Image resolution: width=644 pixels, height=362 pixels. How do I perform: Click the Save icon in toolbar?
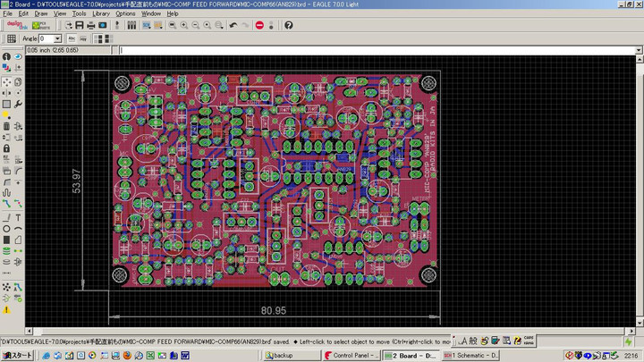click(80, 25)
